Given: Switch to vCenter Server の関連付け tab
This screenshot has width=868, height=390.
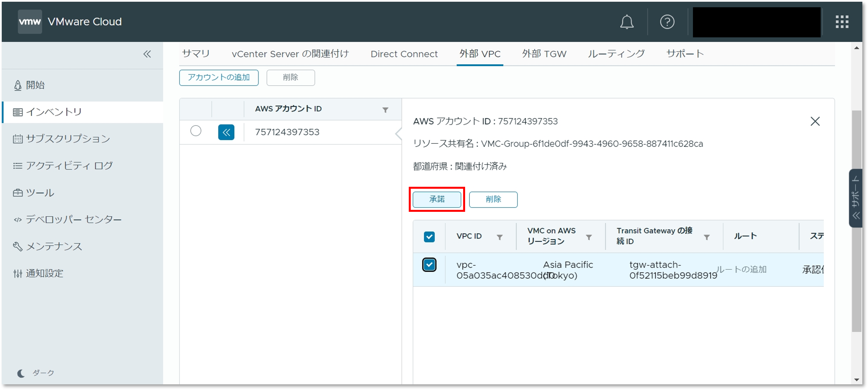Looking at the screenshot, I should coord(290,54).
